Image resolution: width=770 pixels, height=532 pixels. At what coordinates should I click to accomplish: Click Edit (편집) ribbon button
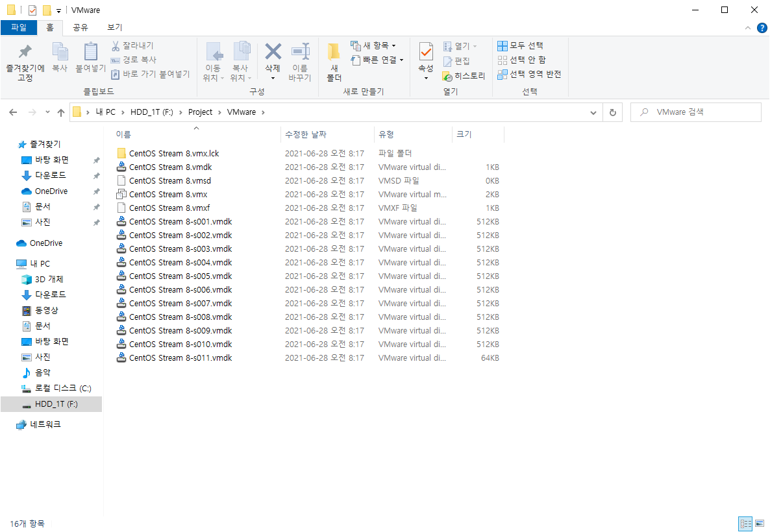(x=456, y=61)
